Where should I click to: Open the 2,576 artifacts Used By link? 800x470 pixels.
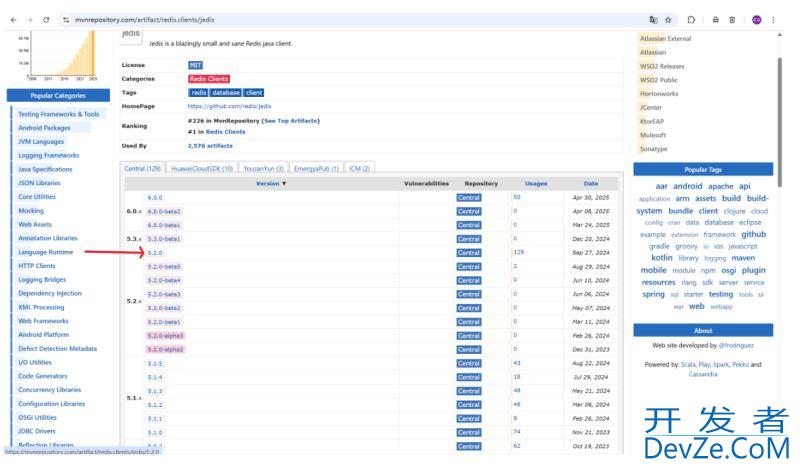[210, 146]
